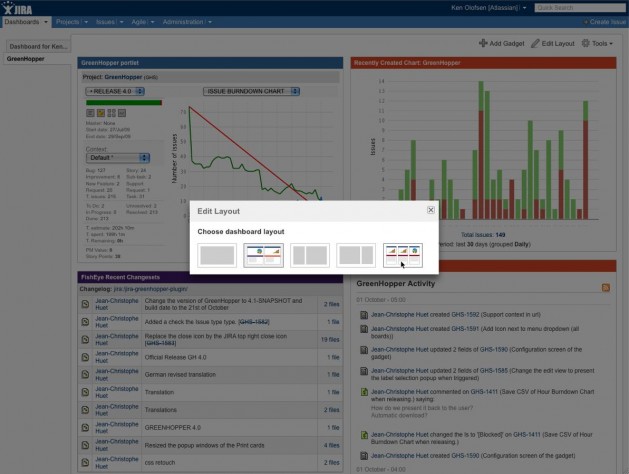Click the Add Gadget plus icon

(x=483, y=43)
